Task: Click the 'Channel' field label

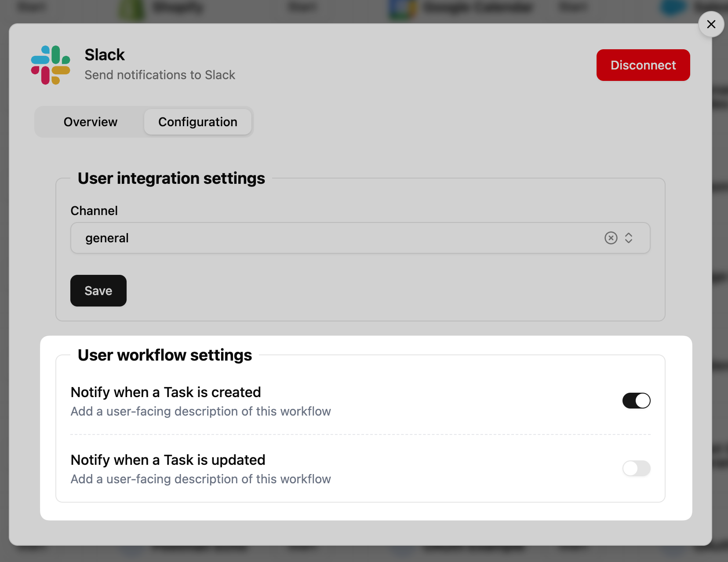Action: point(94,211)
